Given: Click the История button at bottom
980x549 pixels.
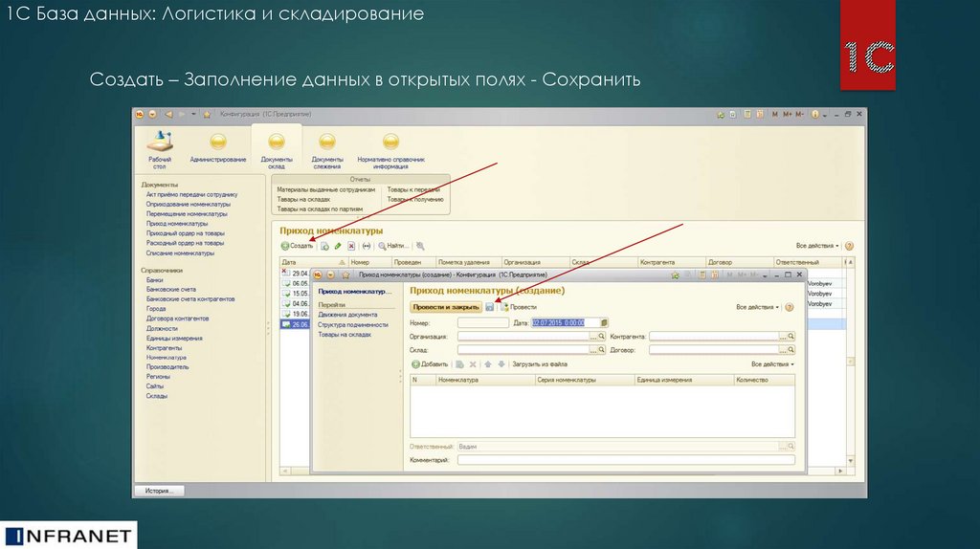Looking at the screenshot, I should 159,491.
